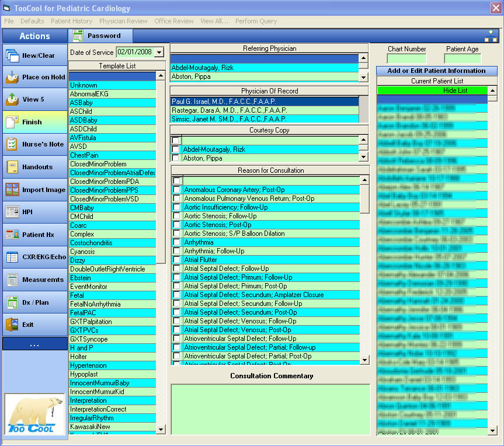The height and width of the screenshot is (446, 504).
Task: Open the Physician Review menu
Action: click(123, 21)
